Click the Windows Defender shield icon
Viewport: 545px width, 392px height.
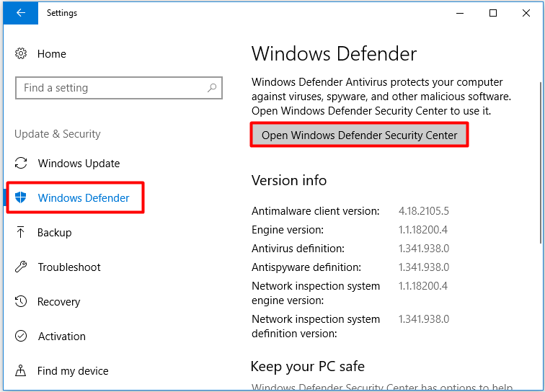coord(21,197)
